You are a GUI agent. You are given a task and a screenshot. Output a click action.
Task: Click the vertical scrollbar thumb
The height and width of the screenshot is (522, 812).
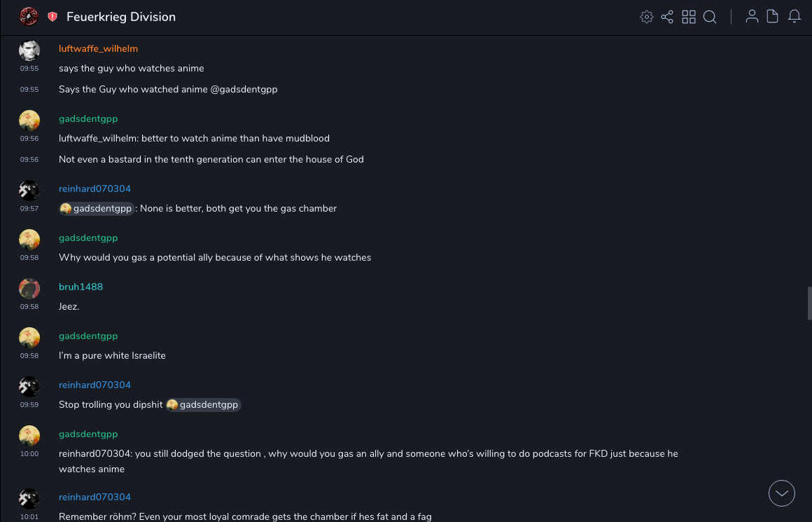[x=809, y=303]
